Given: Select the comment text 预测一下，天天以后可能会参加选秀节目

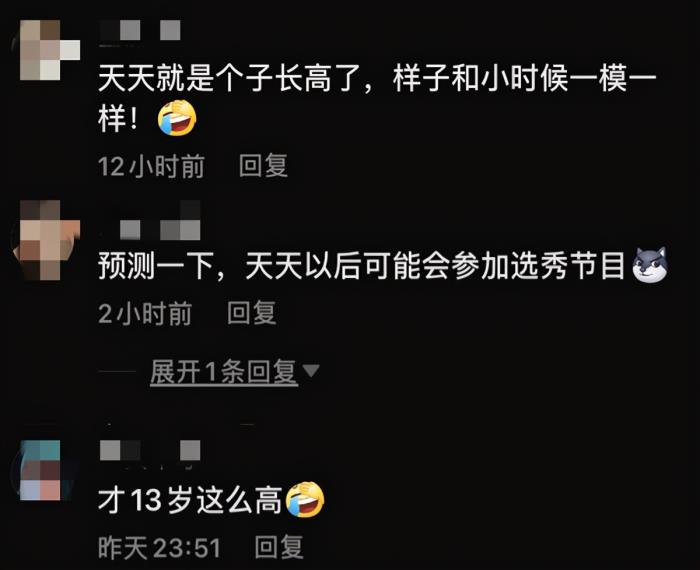Looking at the screenshot, I should (361, 265).
